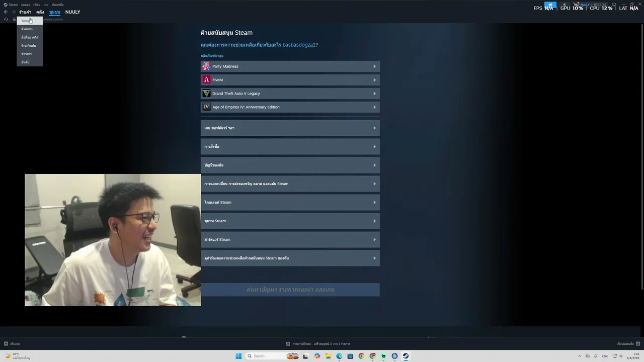Expand the FiveM support row arrow

click(374, 80)
